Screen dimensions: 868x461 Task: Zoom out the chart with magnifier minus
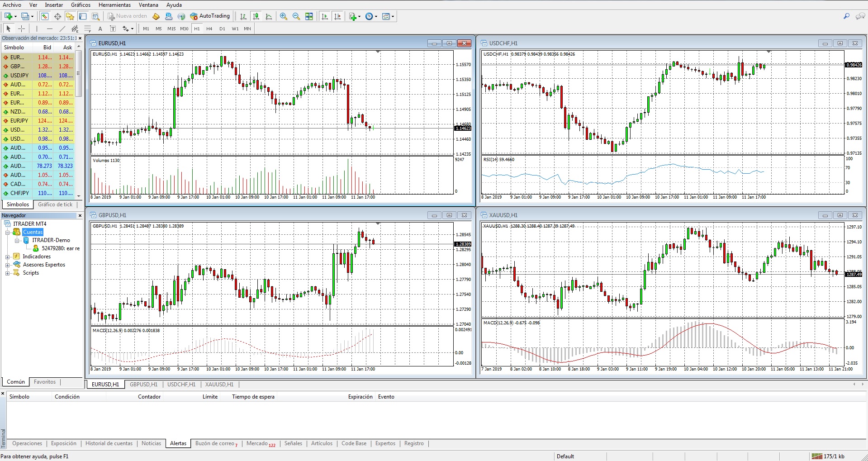tap(296, 16)
